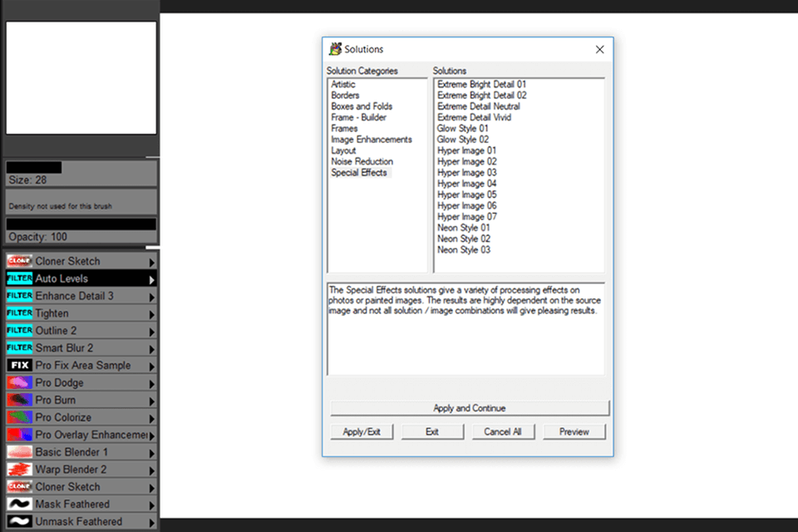Select Neon Style 03 solution
Viewport: 798px width, 532px height.
pos(464,249)
